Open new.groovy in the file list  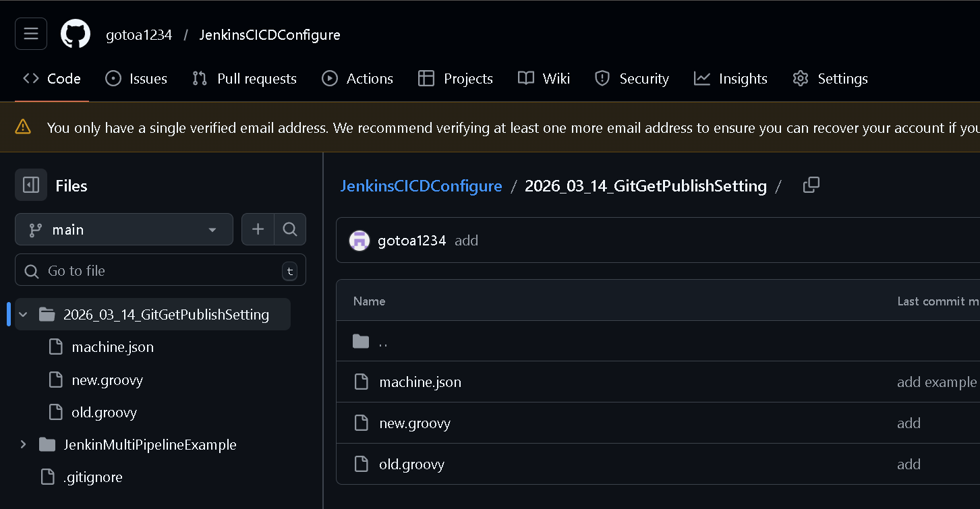(415, 423)
